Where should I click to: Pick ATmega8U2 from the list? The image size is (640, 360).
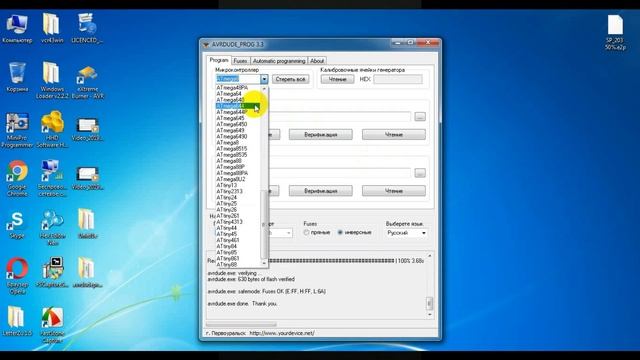pos(238,179)
